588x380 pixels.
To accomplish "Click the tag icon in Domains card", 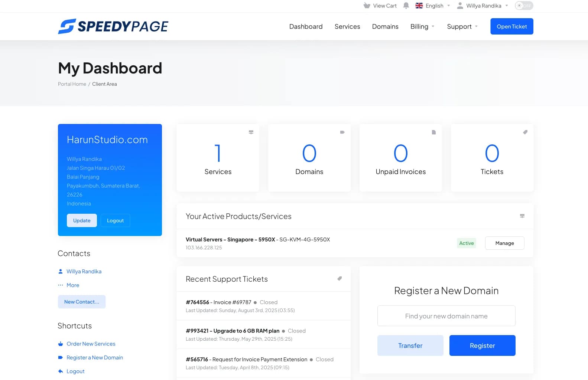I will pyautogui.click(x=342, y=132).
